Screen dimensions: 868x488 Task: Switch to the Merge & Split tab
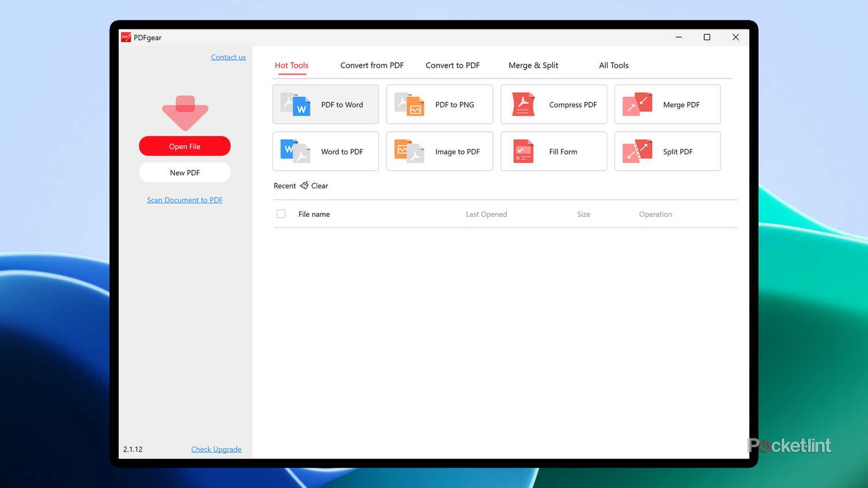click(533, 65)
